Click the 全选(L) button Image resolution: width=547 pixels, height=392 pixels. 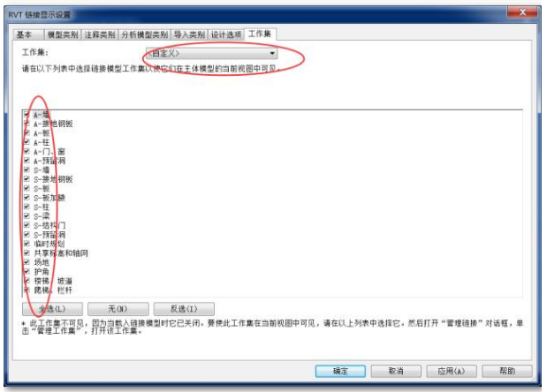(x=52, y=309)
